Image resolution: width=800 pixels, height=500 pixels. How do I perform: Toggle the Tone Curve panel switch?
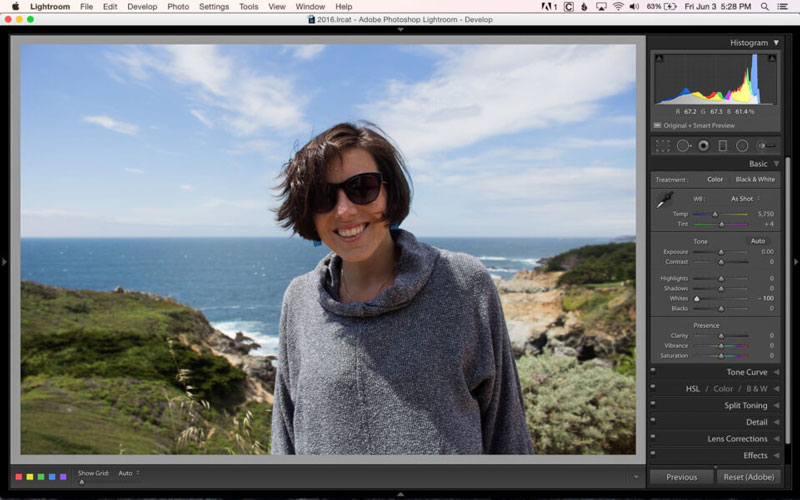click(653, 372)
